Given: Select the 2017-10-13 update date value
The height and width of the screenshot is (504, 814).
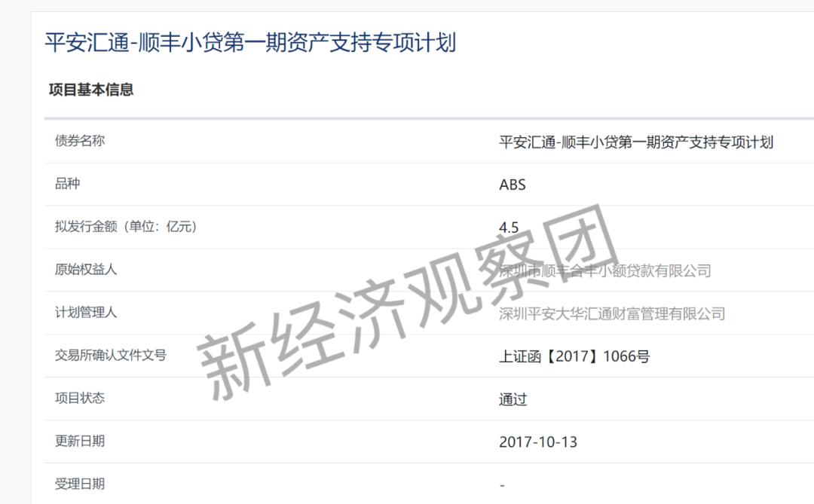Looking at the screenshot, I should 537,442.
